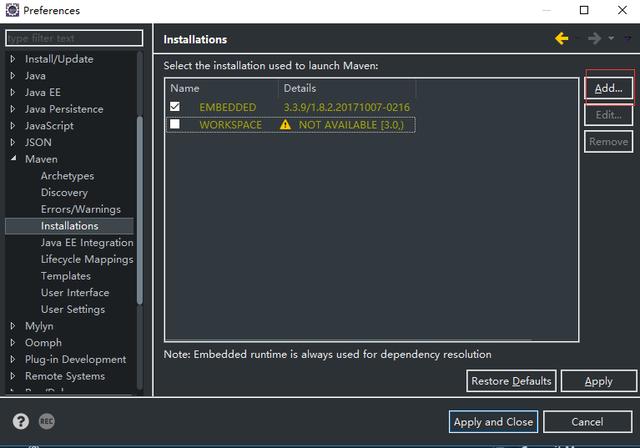The image size is (640, 448).
Task: Select Discovery under Maven
Action: pyautogui.click(x=64, y=193)
